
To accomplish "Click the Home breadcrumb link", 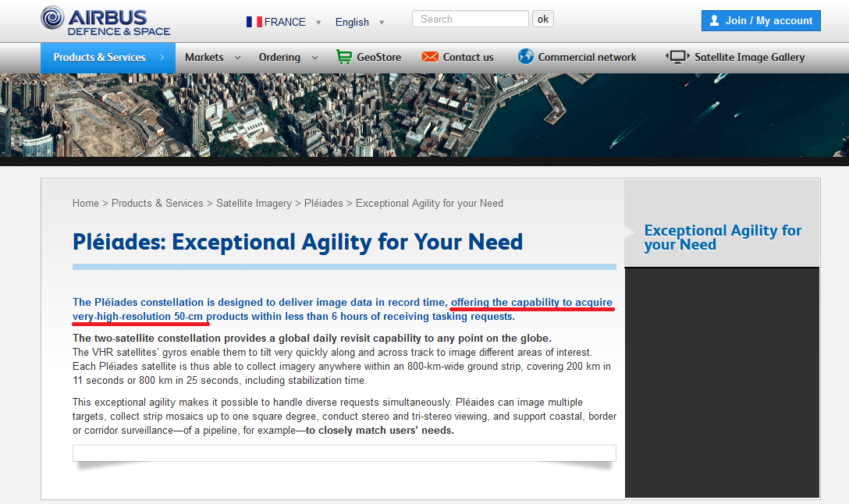I will click(86, 203).
